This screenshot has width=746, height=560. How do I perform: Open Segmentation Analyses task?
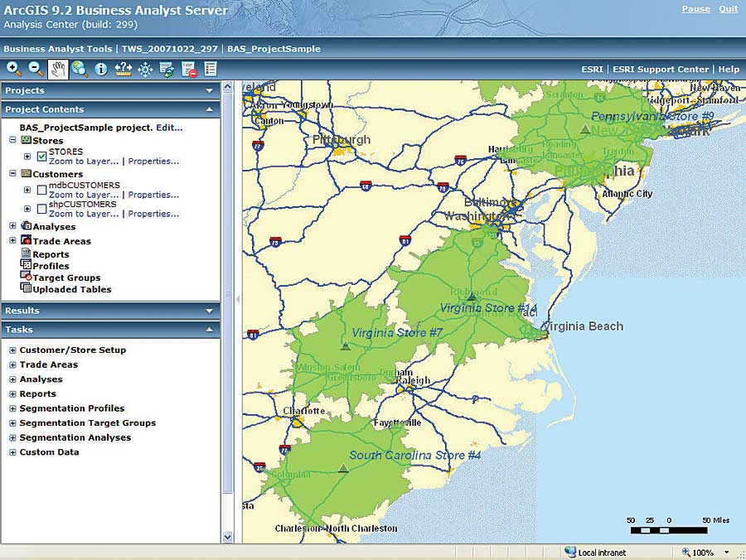pos(75,438)
